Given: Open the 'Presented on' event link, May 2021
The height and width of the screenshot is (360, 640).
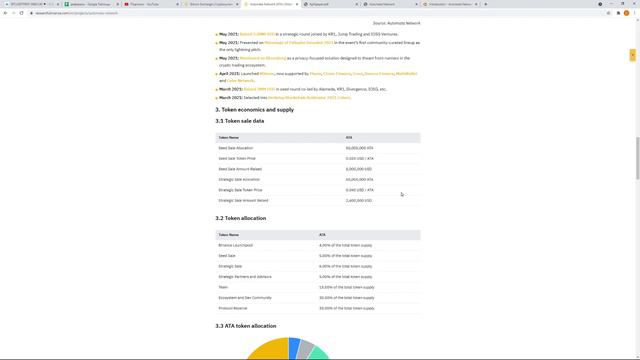Looking at the screenshot, I should [x=299, y=42].
